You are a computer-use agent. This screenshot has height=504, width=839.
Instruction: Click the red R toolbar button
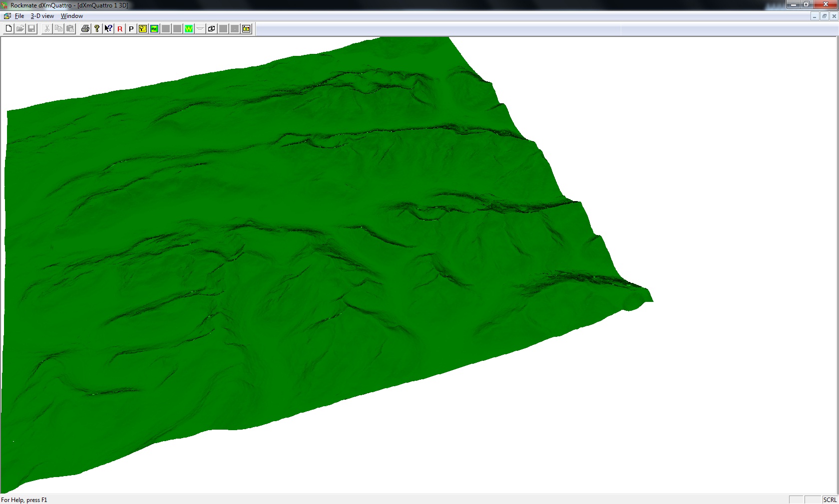click(120, 29)
